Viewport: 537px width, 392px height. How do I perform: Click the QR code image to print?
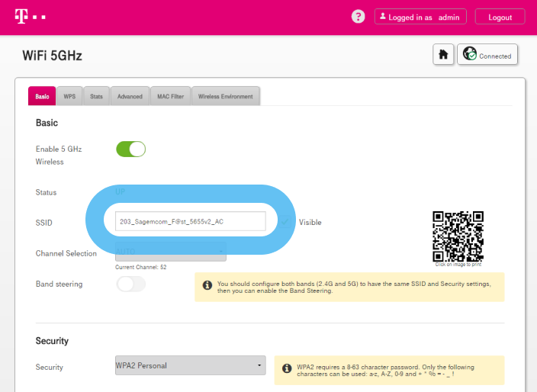point(458,236)
